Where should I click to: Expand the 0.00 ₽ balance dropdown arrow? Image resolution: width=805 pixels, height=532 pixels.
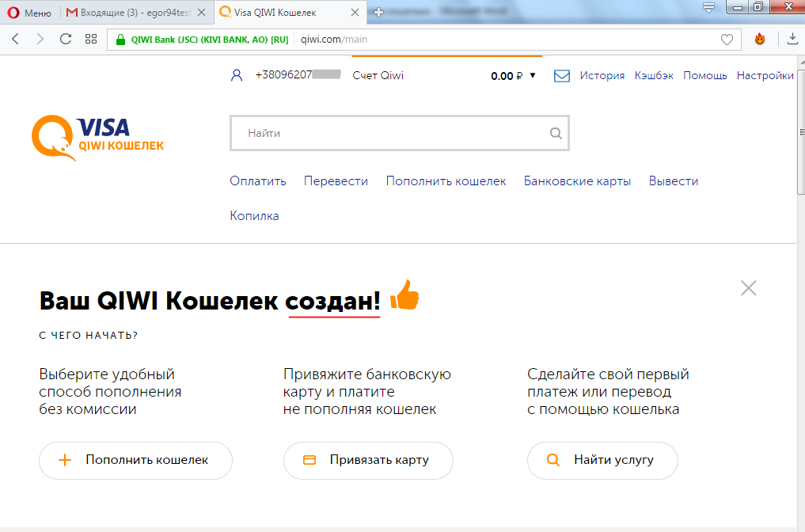pos(533,75)
